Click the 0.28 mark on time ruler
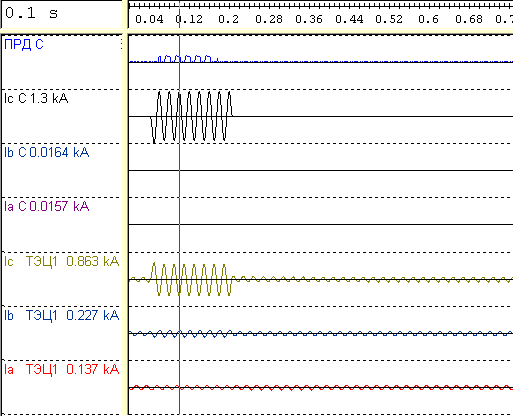The width and height of the screenshot is (513, 416). pyautogui.click(x=269, y=19)
